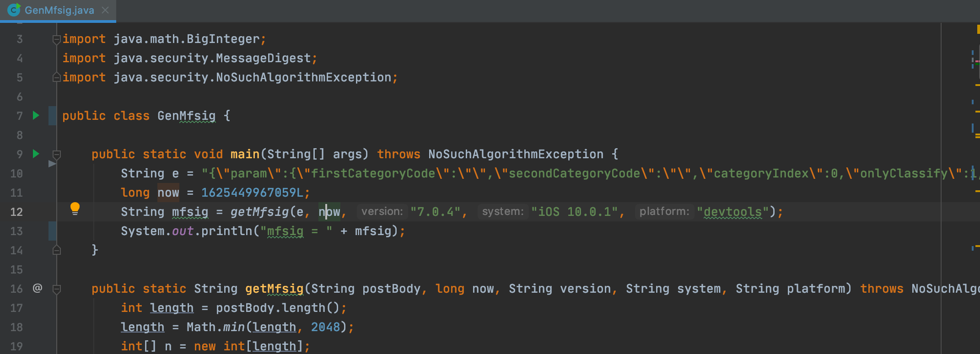
Task: Fold the getMfsig method body
Action: (x=57, y=289)
